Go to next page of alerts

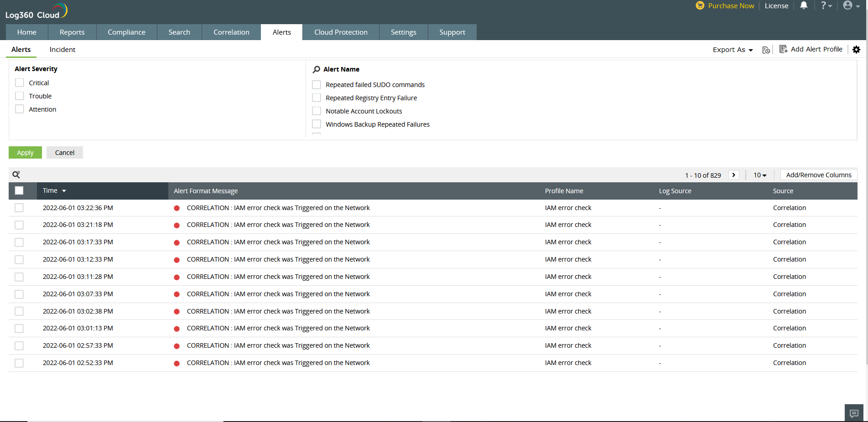[733, 175]
